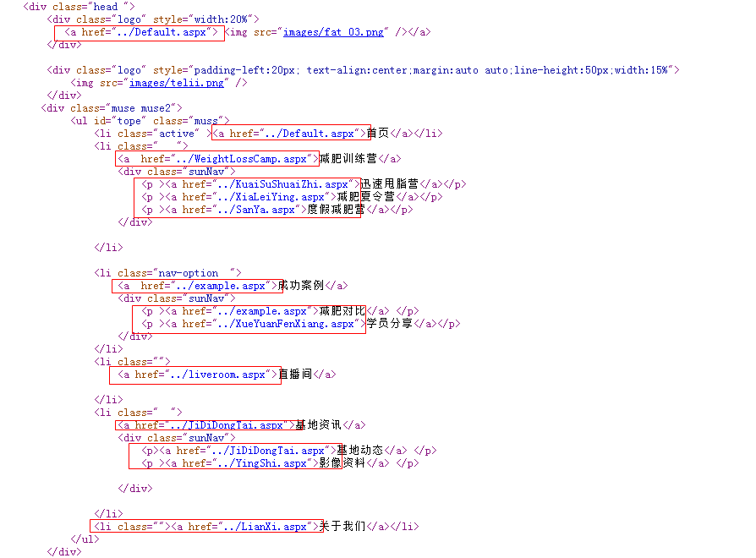Click the 基地资讯 anchor text
This screenshot has height=558, width=756.
click(x=318, y=424)
